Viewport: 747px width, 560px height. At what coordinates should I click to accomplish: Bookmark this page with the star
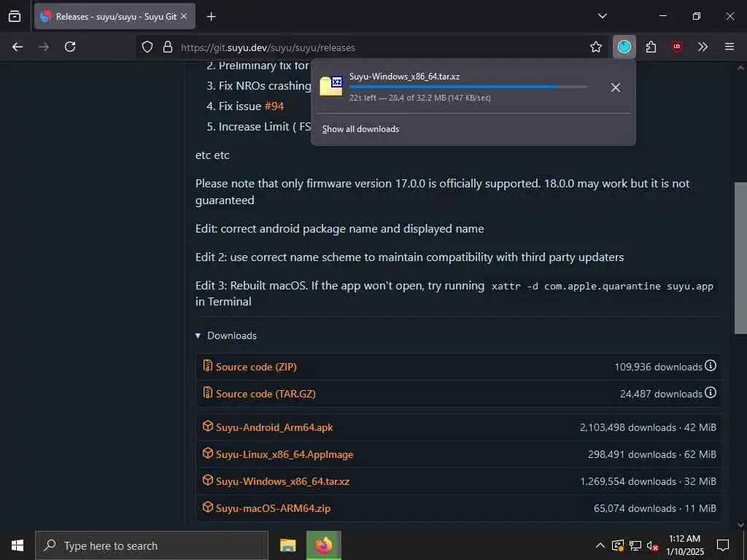tap(595, 47)
